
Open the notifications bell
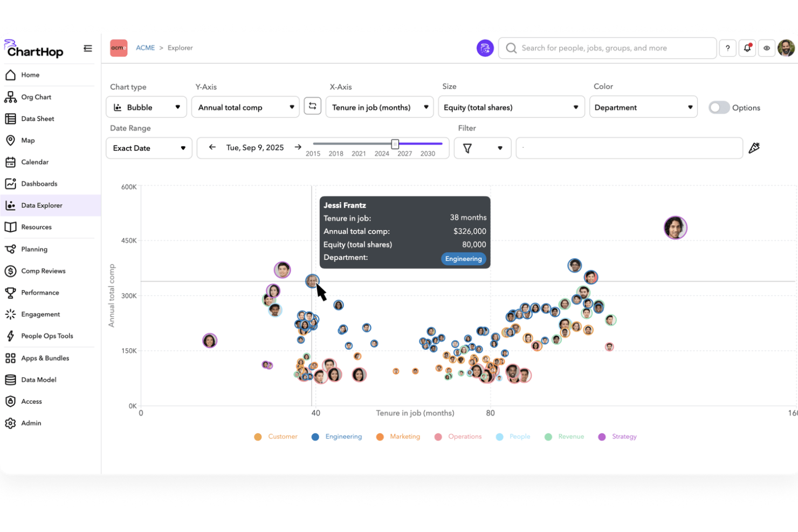tap(747, 48)
